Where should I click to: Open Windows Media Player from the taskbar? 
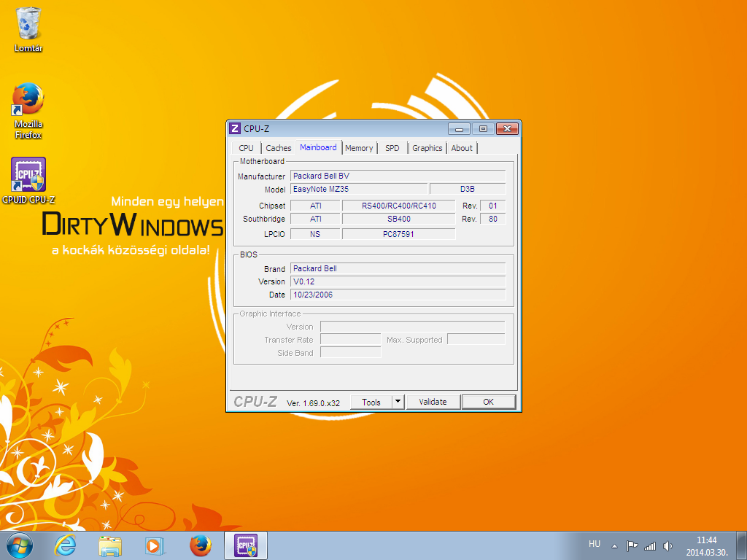click(x=155, y=545)
